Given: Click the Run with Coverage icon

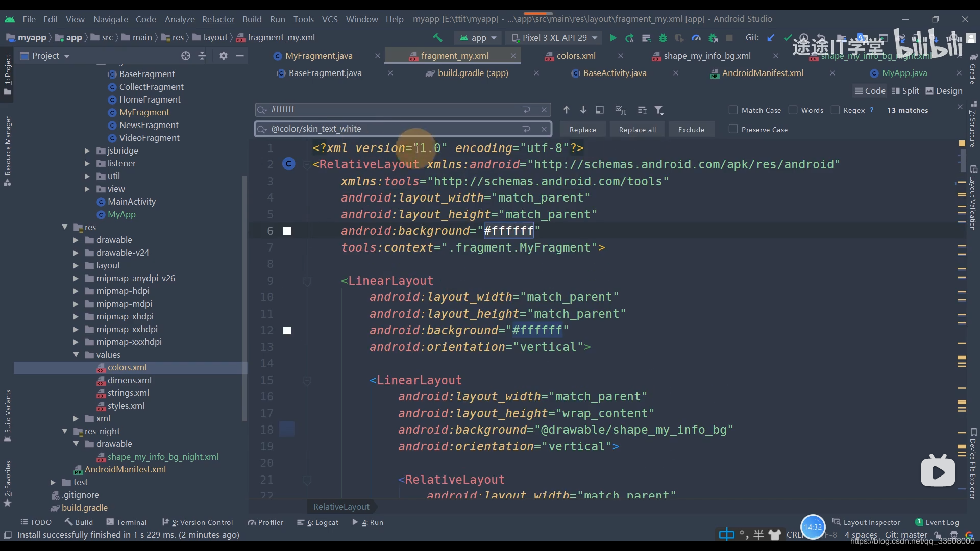Looking at the screenshot, I should point(679,38).
